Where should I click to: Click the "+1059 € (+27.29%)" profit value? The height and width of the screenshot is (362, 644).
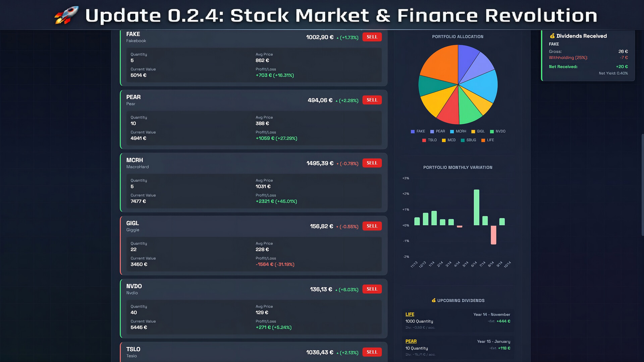coord(276,138)
